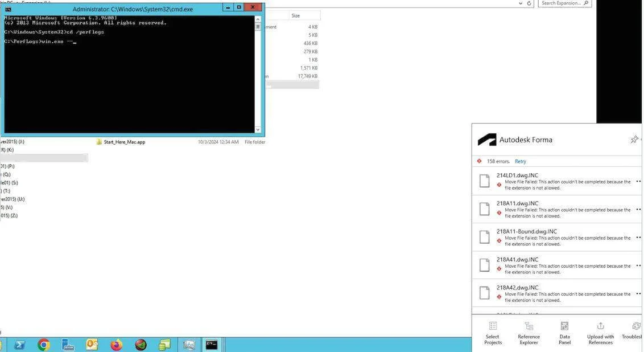The width and height of the screenshot is (644, 352).
Task: Launch Firefox from the taskbar
Action: (x=117, y=345)
